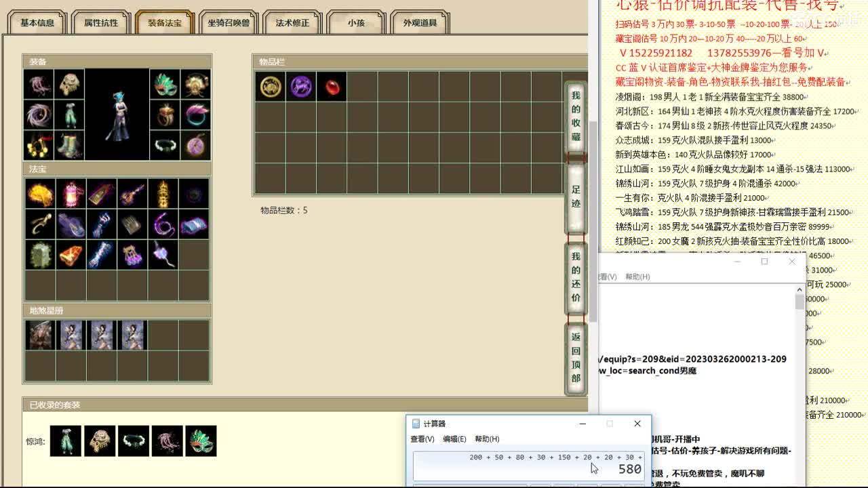This screenshot has width=868, height=488.
Task: Click the green stone seal 法宝 icon
Action: tap(40, 255)
